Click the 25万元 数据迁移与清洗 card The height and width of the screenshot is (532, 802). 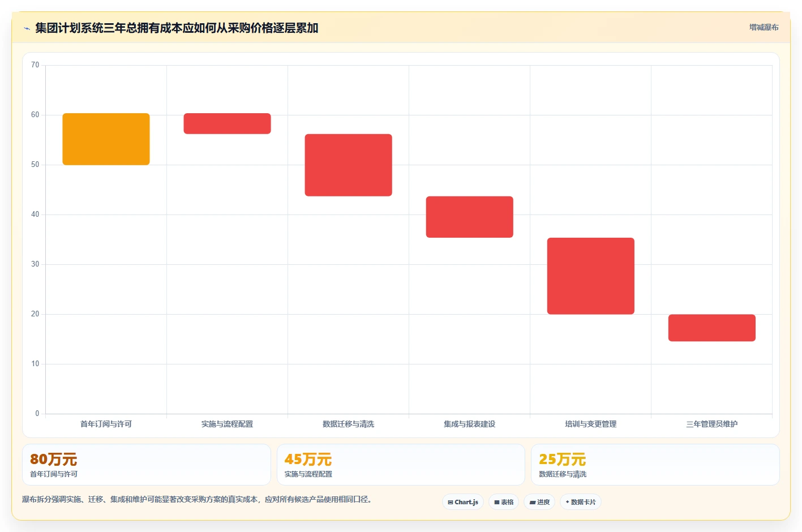pyautogui.click(x=655, y=465)
